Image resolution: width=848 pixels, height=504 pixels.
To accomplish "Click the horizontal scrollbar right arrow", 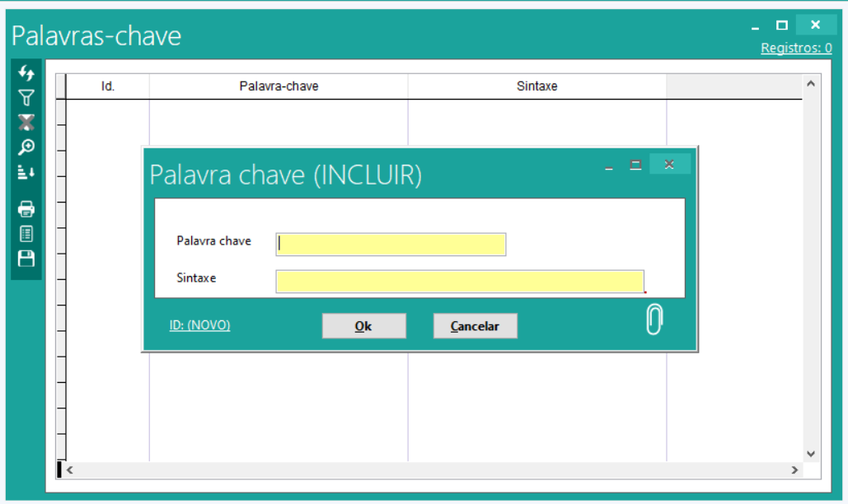I will pyautogui.click(x=794, y=470).
